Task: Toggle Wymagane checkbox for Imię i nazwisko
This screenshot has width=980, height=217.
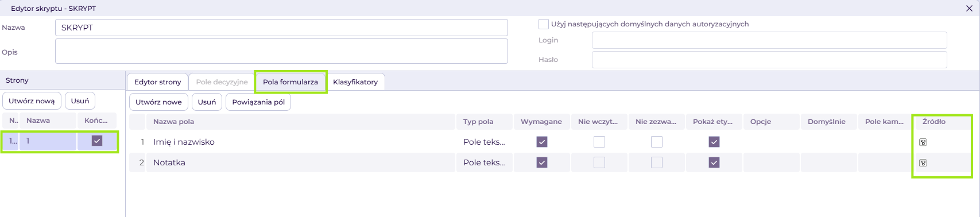Action: (542, 142)
